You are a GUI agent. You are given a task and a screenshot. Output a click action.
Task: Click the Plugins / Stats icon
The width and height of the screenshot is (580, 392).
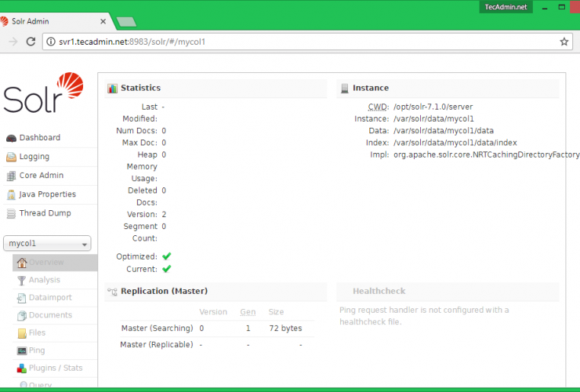point(22,368)
